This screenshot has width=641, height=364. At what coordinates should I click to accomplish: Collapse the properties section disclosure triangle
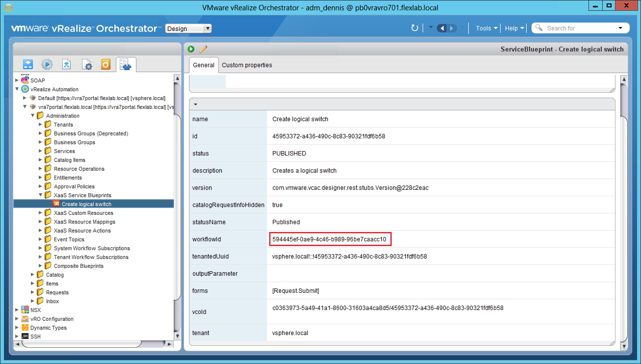click(196, 104)
